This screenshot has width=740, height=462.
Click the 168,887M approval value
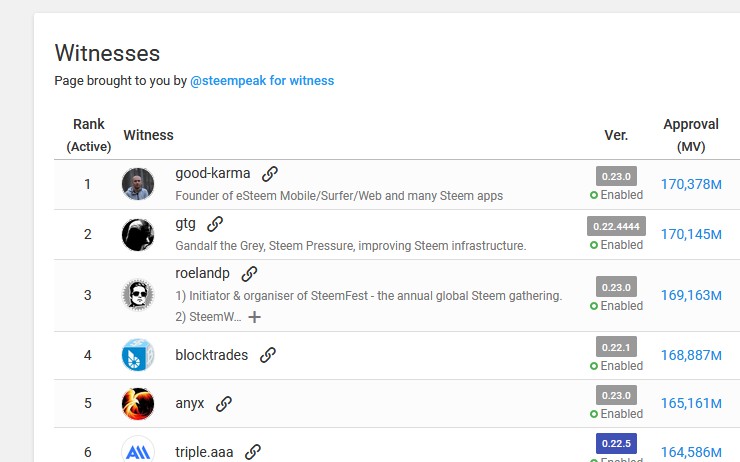coord(691,355)
